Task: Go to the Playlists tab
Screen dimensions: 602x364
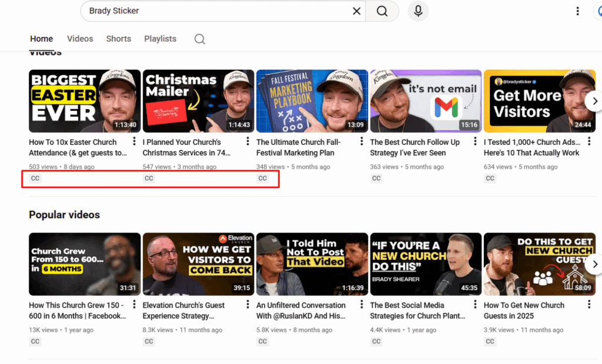Action: 160,39
